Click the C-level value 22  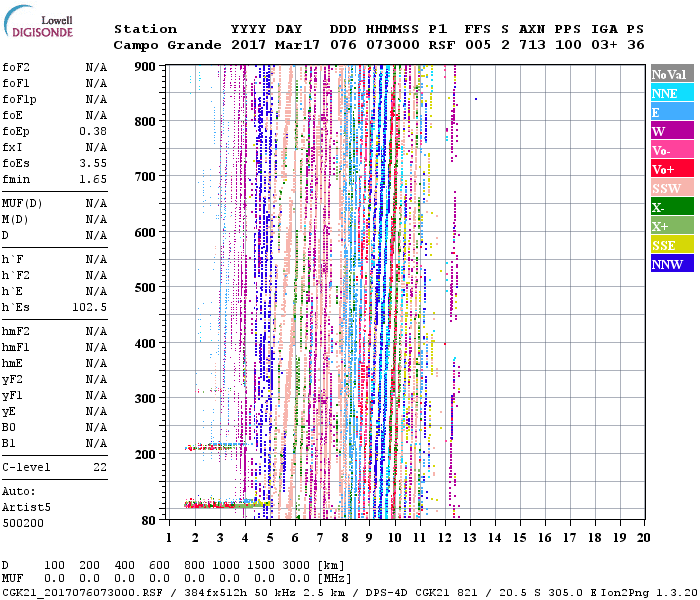(100, 467)
